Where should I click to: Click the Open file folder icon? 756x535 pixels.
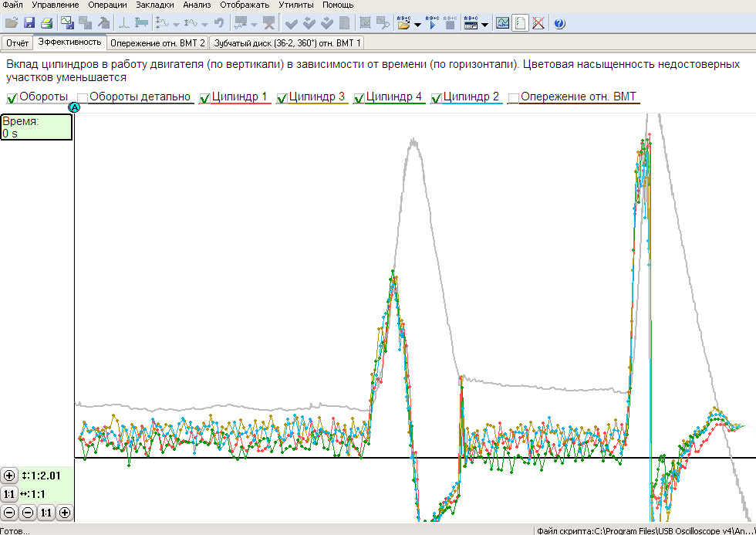tap(12, 23)
